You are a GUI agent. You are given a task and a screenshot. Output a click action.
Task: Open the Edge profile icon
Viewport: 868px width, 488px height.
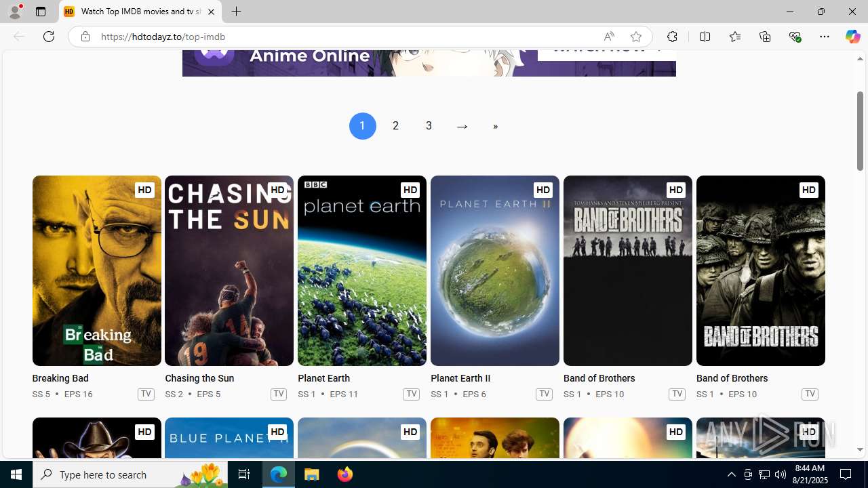point(14,12)
